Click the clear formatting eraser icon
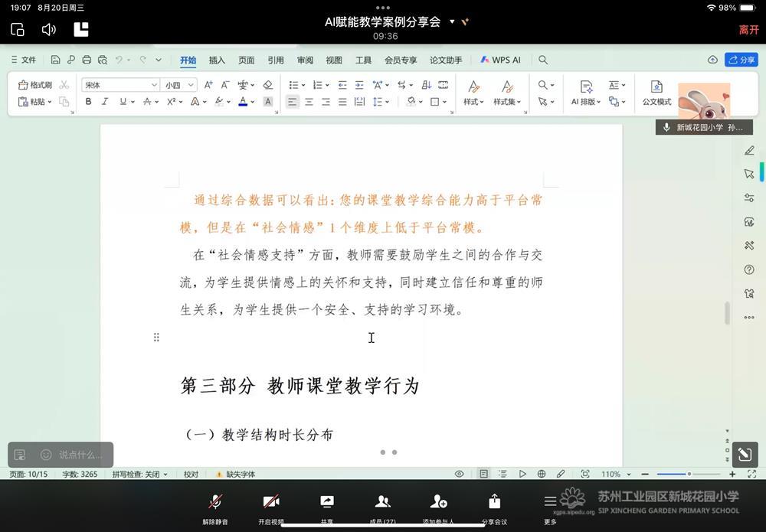Viewport: 766px width, 532px height. click(268, 85)
